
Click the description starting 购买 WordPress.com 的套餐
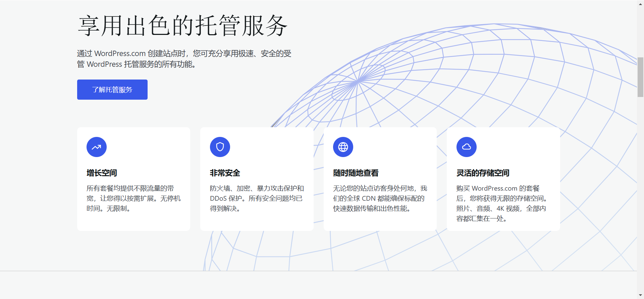(502, 203)
